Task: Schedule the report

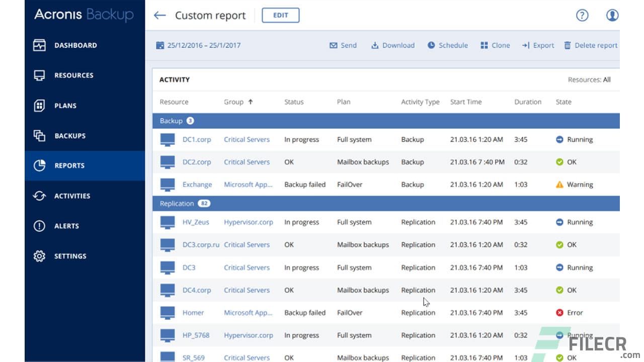Action: [447, 45]
